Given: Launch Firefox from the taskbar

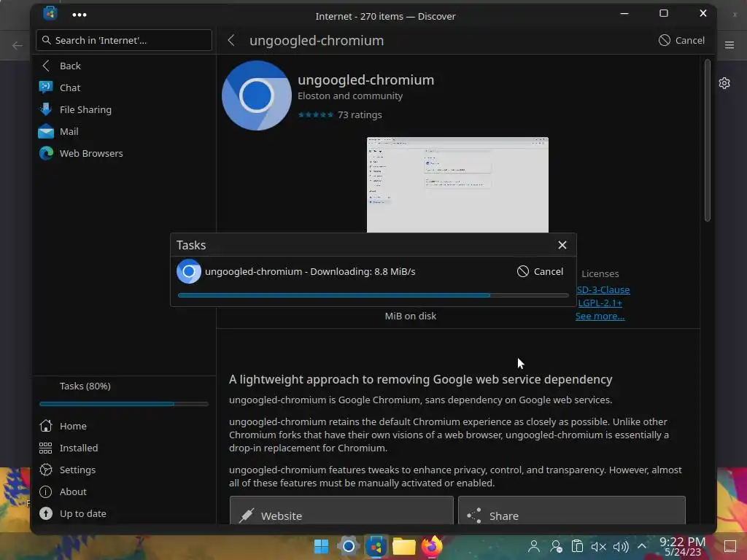Looking at the screenshot, I should [432, 546].
